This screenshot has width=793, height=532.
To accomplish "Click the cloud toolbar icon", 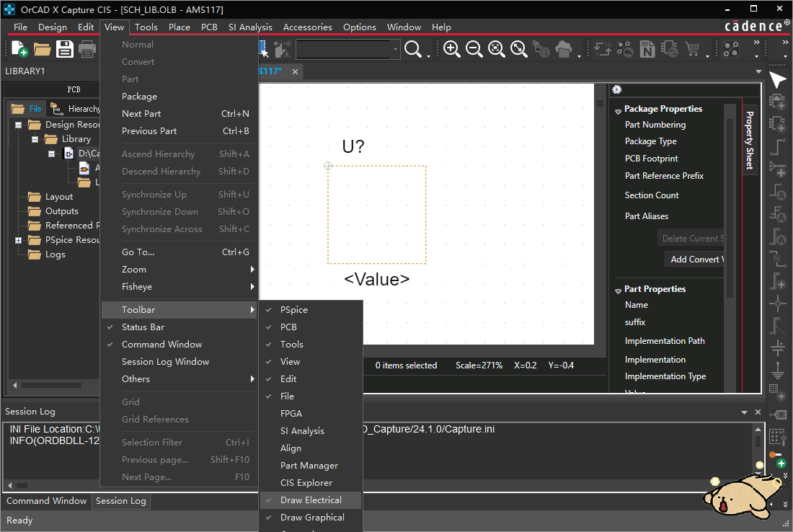I will pos(564,49).
